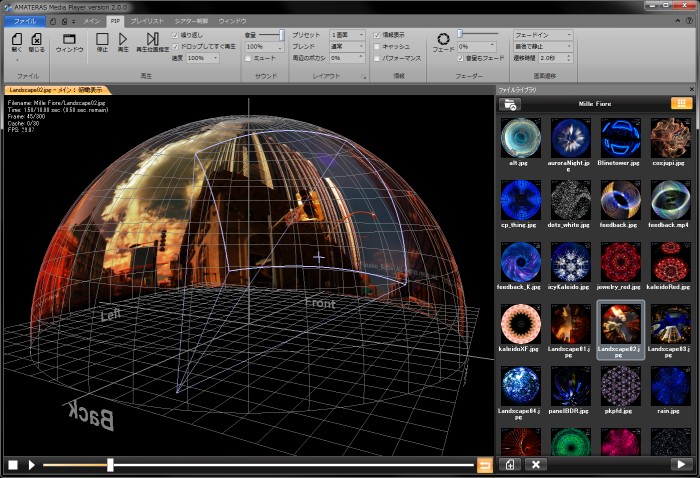Screen dimensions: 700x478
Task: Open the ファイル menu tab
Action: (25, 21)
